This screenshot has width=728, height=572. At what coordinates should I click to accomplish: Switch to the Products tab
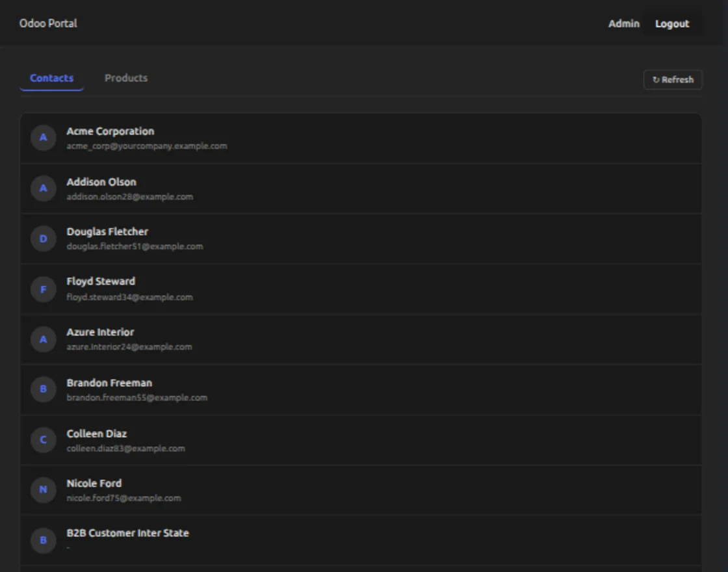(x=126, y=78)
